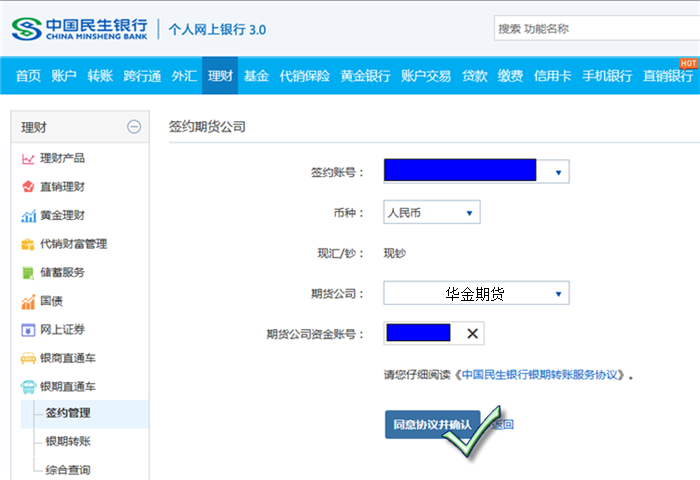
Task: Clear the 期货公司资金账号 field with X
Action: (472, 334)
